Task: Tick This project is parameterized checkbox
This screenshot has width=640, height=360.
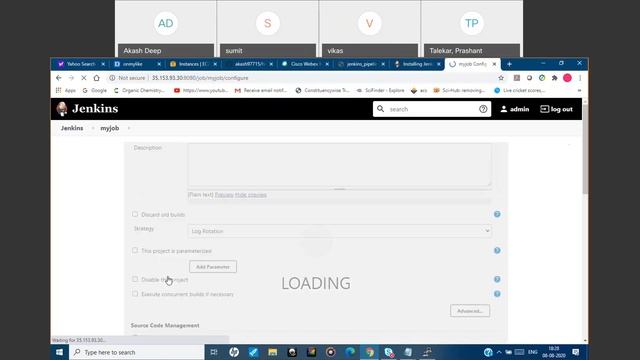Action: [135, 250]
